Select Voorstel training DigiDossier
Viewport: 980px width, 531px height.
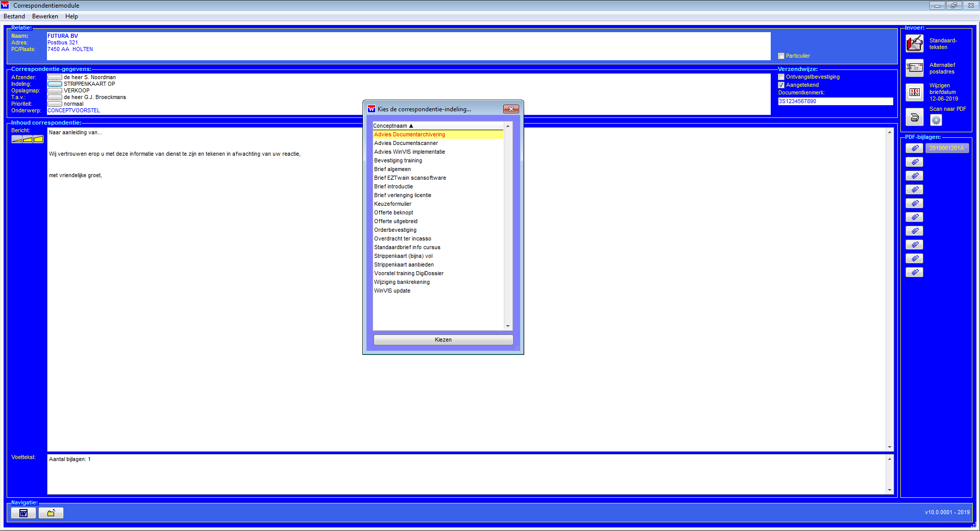pyautogui.click(x=438, y=274)
